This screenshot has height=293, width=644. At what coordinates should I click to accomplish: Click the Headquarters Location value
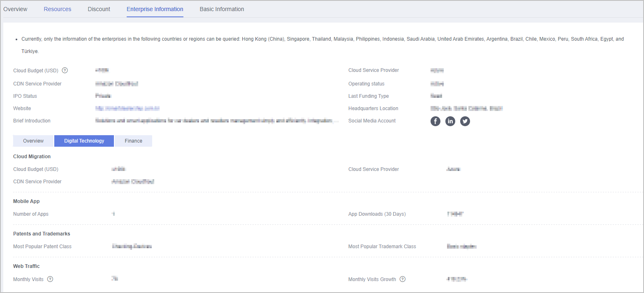[466, 108]
